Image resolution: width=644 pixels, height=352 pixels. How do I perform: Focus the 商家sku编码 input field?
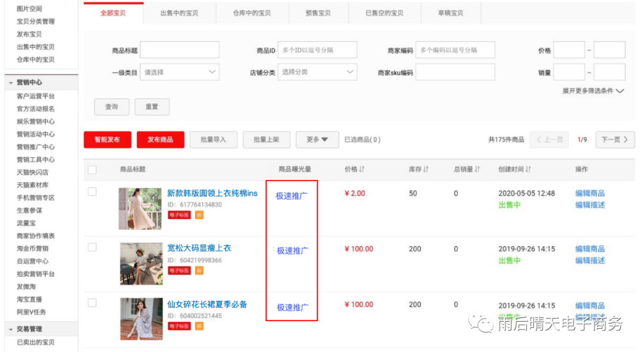click(x=455, y=72)
